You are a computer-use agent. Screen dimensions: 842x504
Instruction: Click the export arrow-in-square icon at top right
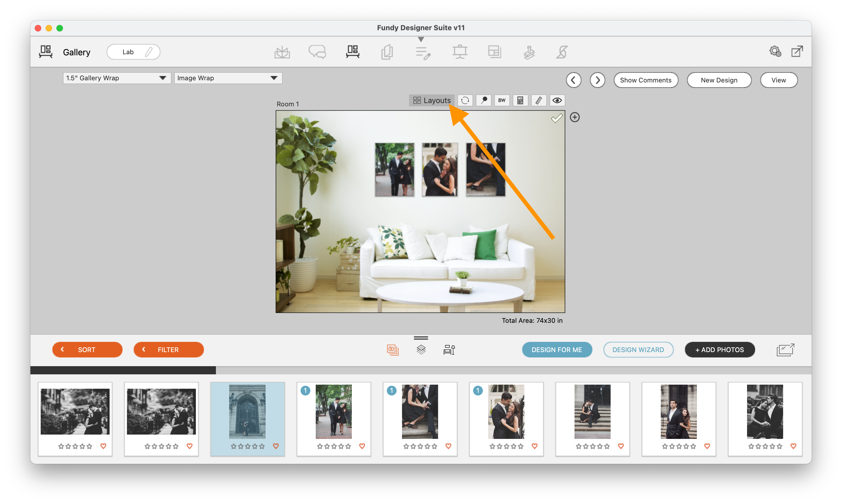click(797, 52)
